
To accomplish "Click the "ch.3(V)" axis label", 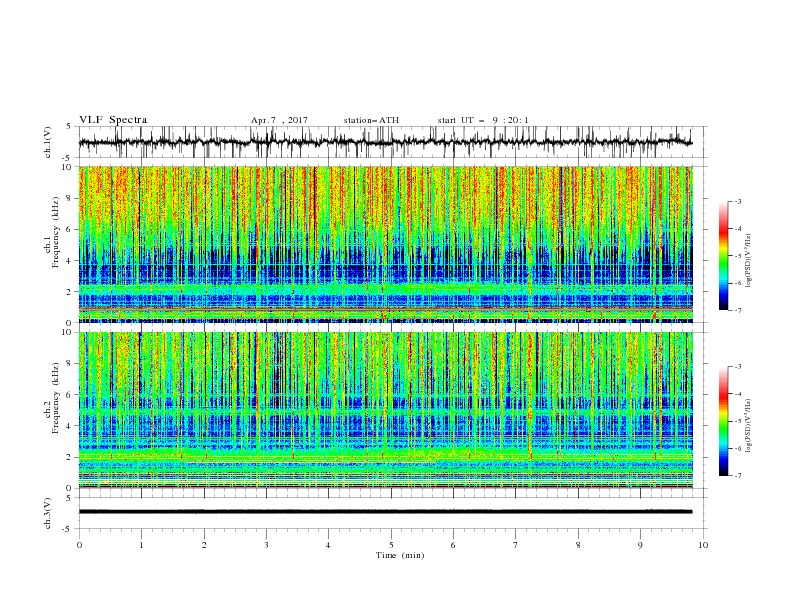I will tap(48, 513).
